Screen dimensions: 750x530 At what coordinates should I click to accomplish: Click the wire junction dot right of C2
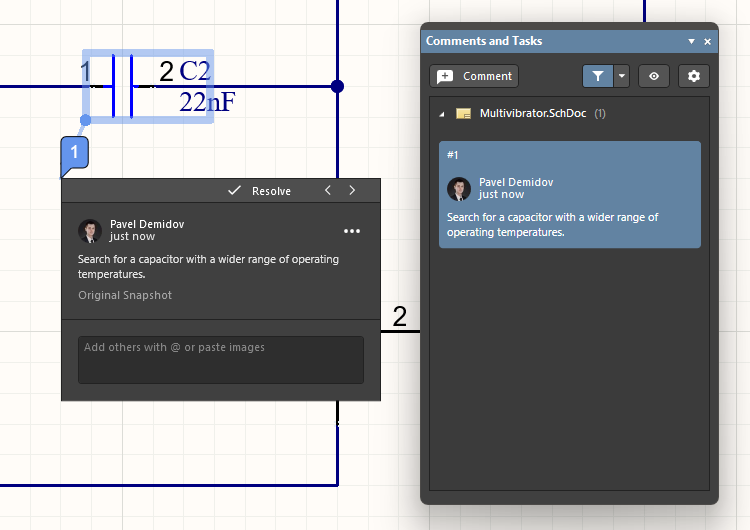337,86
